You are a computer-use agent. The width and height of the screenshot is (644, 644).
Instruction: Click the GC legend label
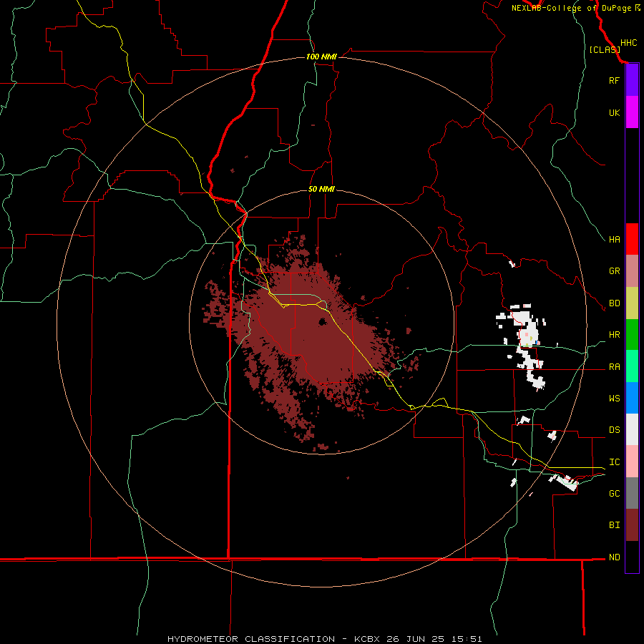click(614, 493)
